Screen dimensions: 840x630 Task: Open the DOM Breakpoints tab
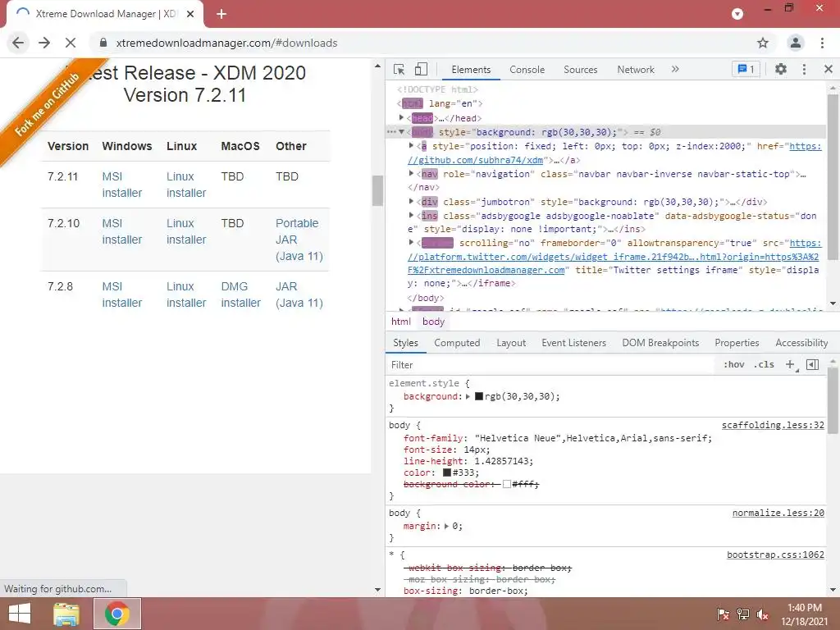[x=660, y=343]
